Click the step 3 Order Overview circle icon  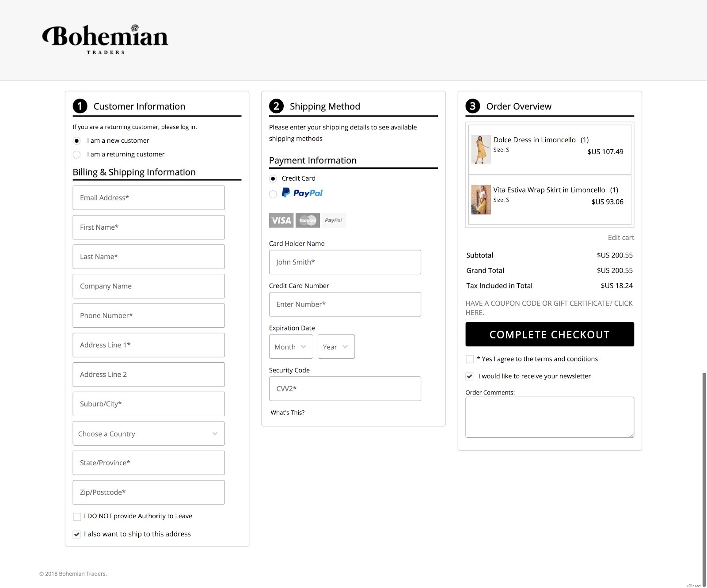[472, 106]
